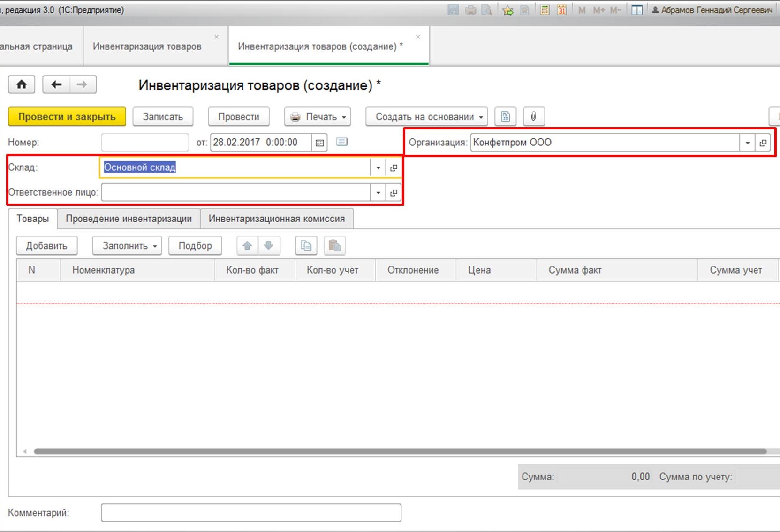Move row up with up arrow icon
780x532 pixels.
tap(247, 245)
